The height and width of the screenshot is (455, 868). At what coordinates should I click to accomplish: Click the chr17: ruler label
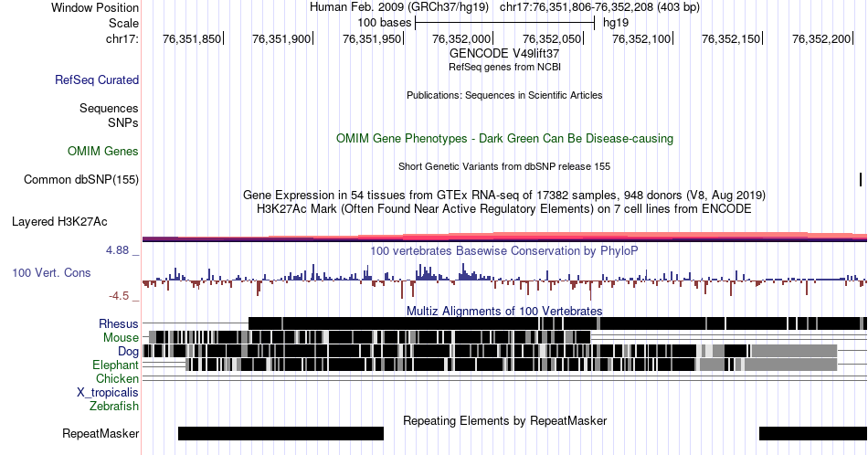point(122,38)
